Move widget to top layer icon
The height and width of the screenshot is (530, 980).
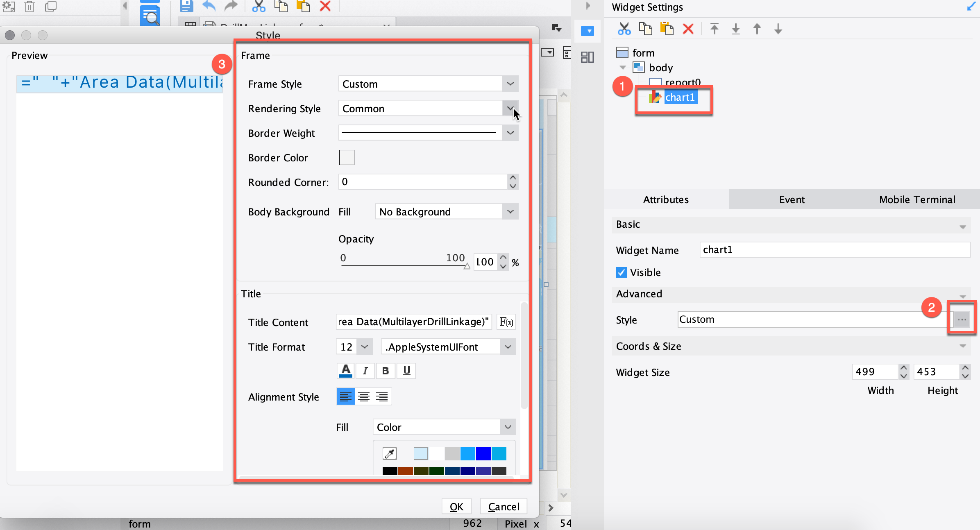[x=715, y=29]
